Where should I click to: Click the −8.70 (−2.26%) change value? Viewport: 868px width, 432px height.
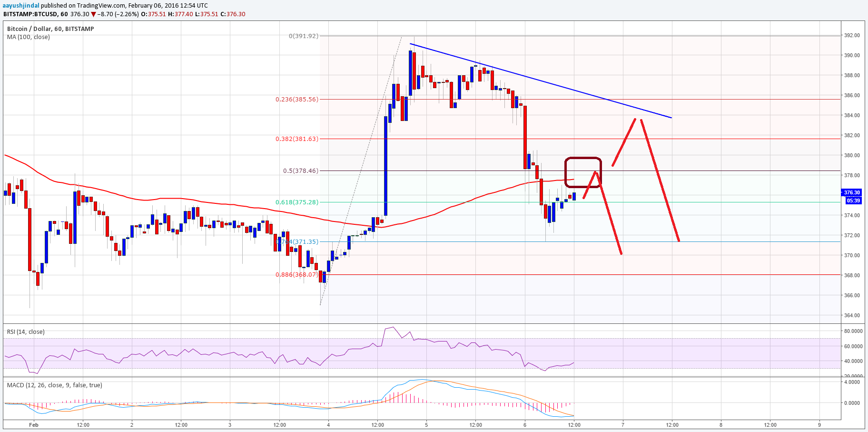click(x=118, y=14)
